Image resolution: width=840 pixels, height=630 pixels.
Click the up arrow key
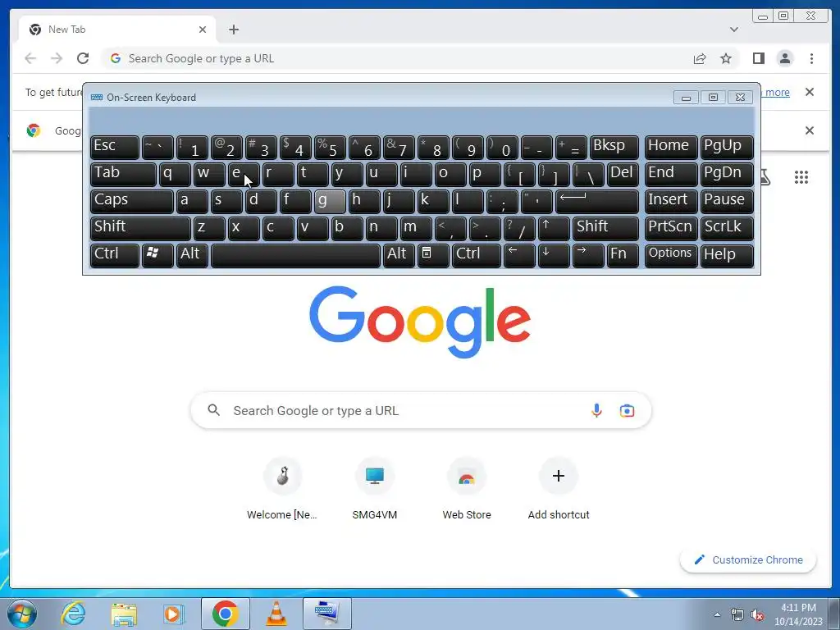[554, 228]
